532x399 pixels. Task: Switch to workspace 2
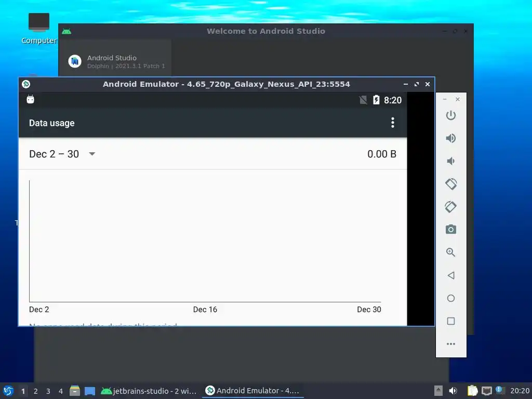36,391
